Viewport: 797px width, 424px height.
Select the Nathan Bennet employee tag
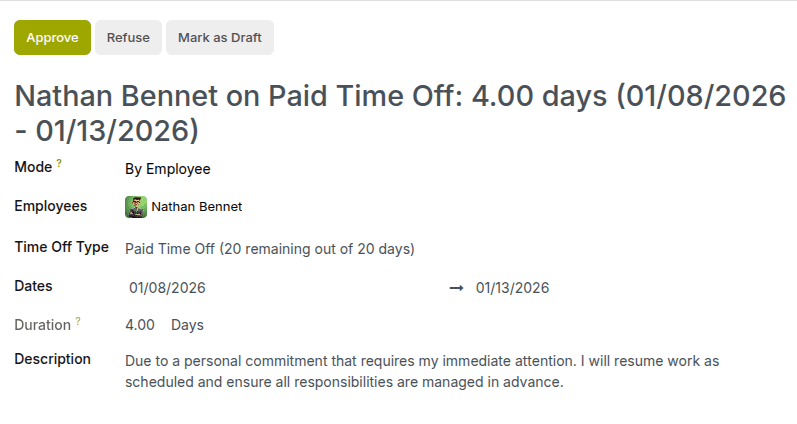[196, 207]
